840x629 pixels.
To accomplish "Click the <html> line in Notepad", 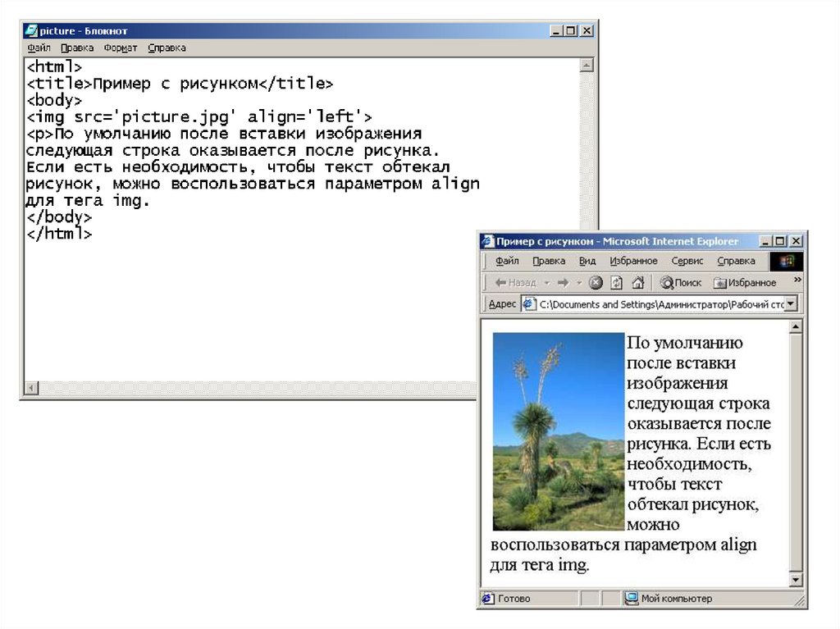I will 54,67.
